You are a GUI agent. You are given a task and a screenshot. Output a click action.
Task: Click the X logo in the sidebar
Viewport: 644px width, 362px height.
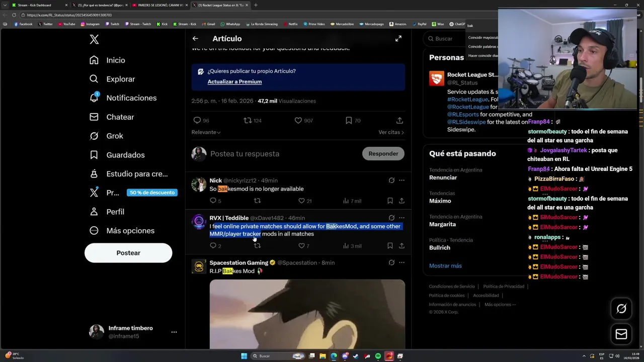point(94,40)
